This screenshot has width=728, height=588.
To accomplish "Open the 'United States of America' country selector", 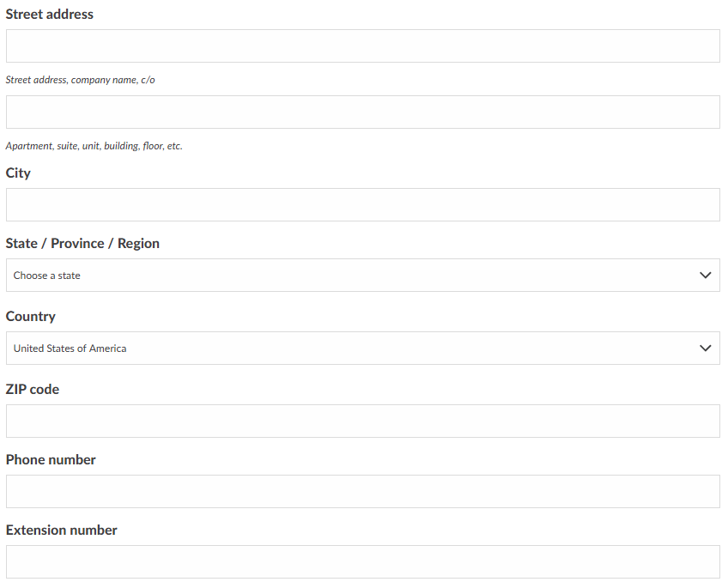I will coord(362,348).
